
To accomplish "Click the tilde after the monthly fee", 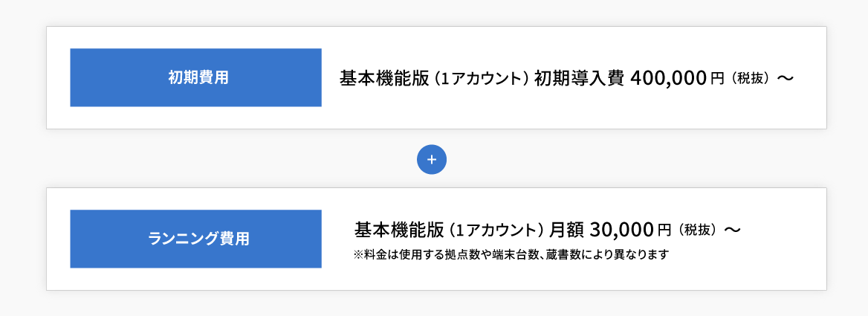I will [x=732, y=229].
